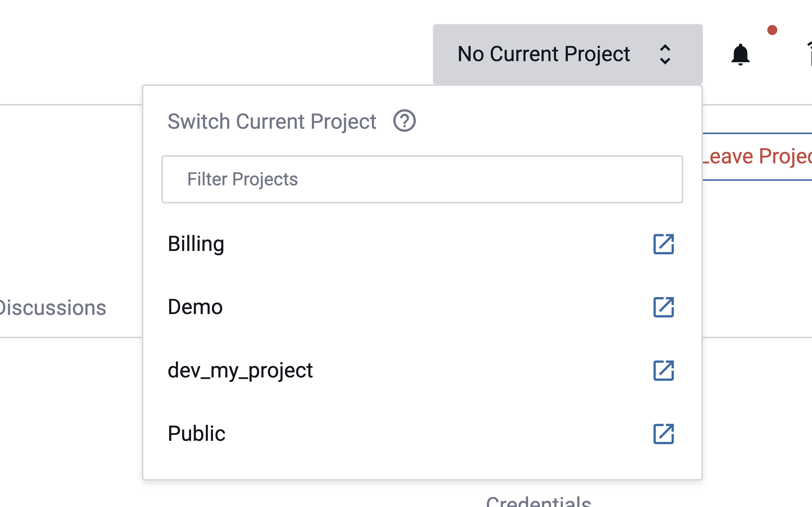The image size is (812, 507).
Task: Toggle the No Current Project selector
Action: tap(568, 53)
